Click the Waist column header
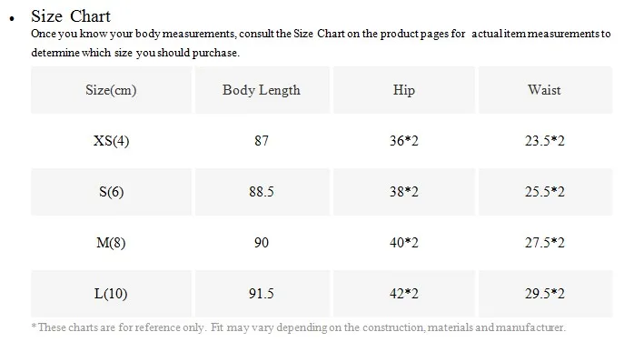 pos(545,90)
